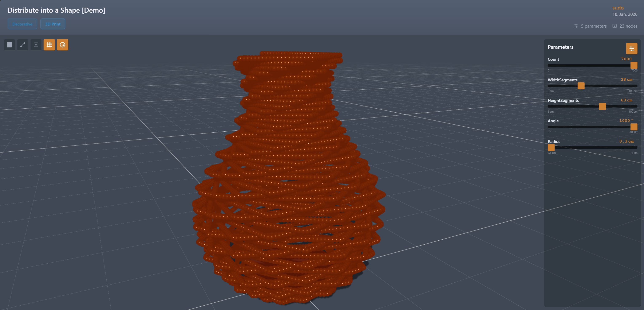Click the WidthSegments value 38 cm

point(627,80)
